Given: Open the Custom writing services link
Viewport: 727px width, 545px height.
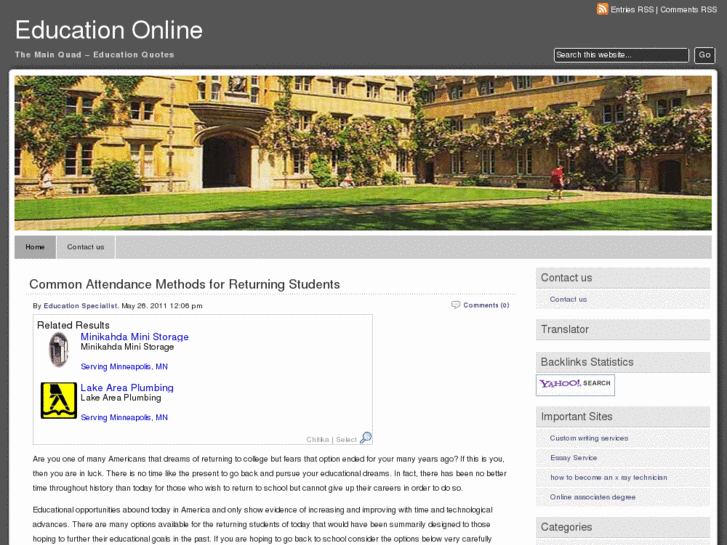Looking at the screenshot, I should click(589, 438).
